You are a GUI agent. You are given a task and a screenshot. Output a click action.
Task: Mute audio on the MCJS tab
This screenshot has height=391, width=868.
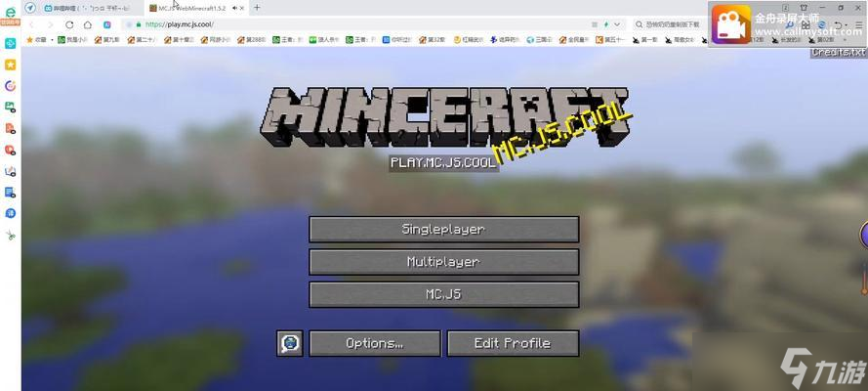[x=235, y=8]
